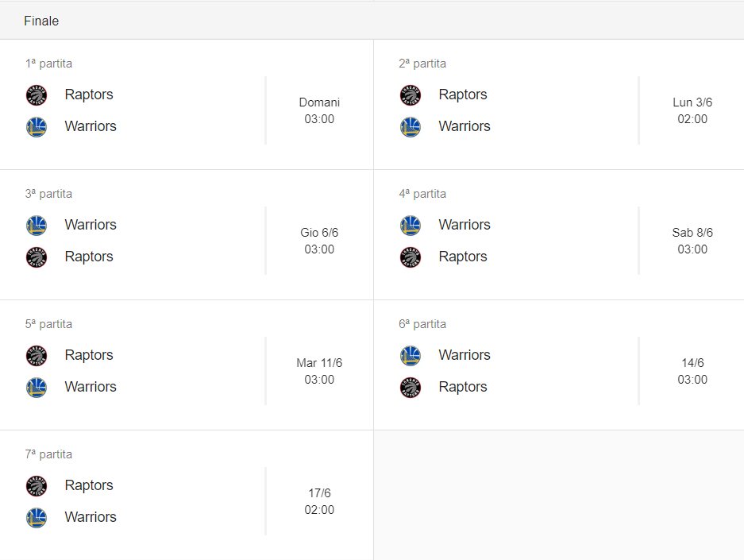
Task: Click the Raptors logo in 3ª partita
Action: pyautogui.click(x=37, y=257)
